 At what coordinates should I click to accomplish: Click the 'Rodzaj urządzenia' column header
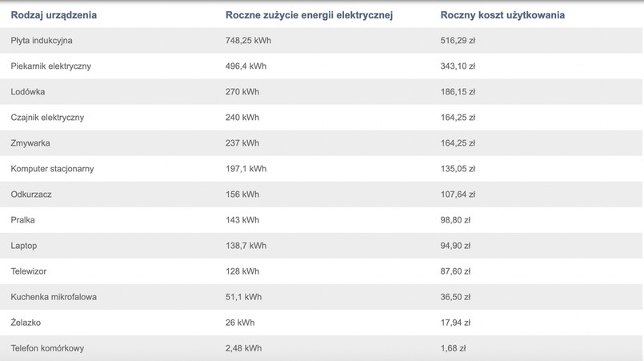pyautogui.click(x=54, y=15)
